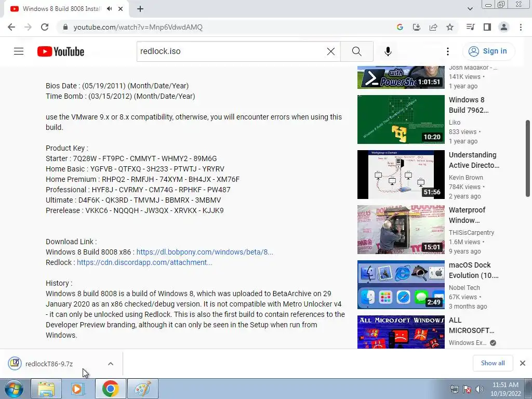Click the network tray icon
Image resolution: width=532 pixels, height=399 pixels.
click(x=454, y=389)
